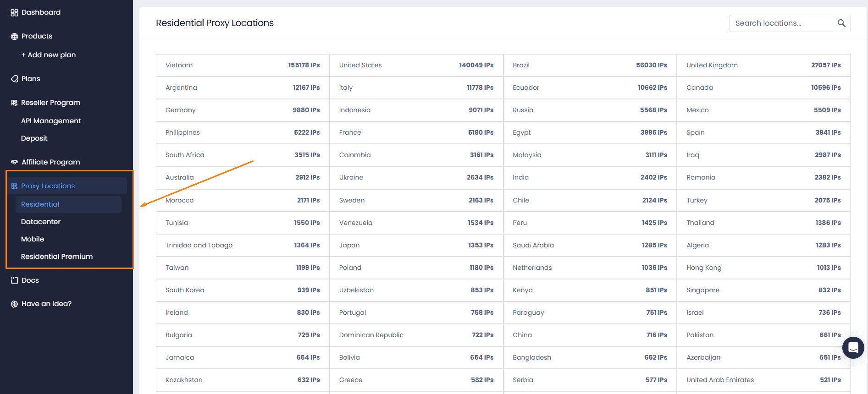
Task: Click the 155178 IPs count
Action: [x=304, y=65]
